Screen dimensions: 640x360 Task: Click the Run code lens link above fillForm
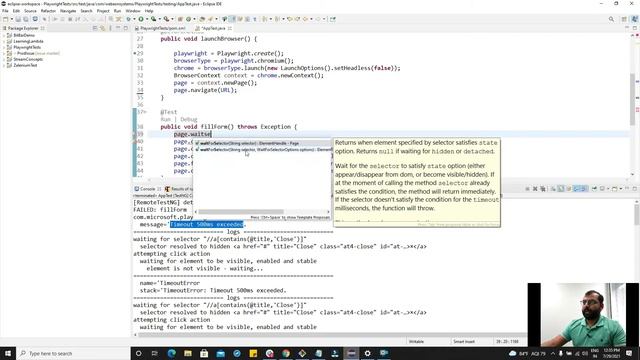pos(165,119)
